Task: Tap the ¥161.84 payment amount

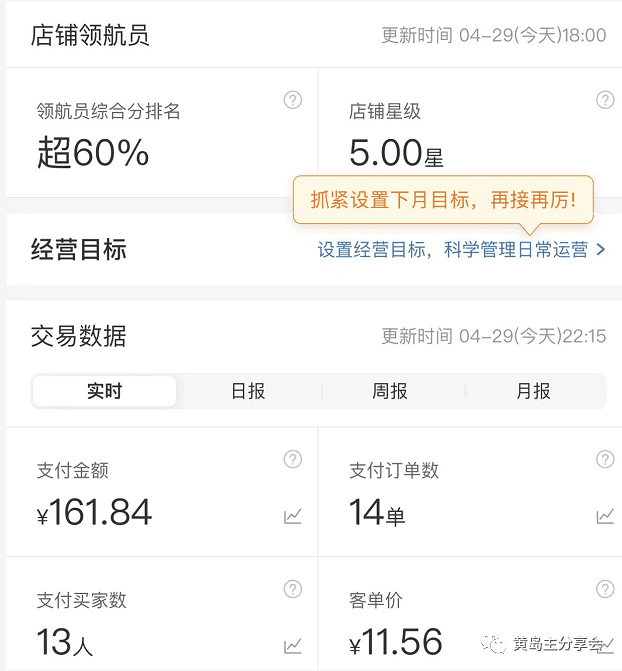Action: [x=95, y=513]
